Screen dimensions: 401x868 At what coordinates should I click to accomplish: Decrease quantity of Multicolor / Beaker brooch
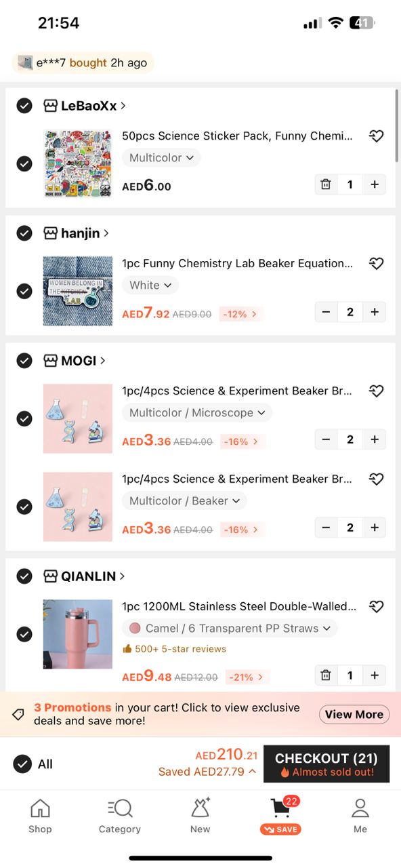(326, 528)
